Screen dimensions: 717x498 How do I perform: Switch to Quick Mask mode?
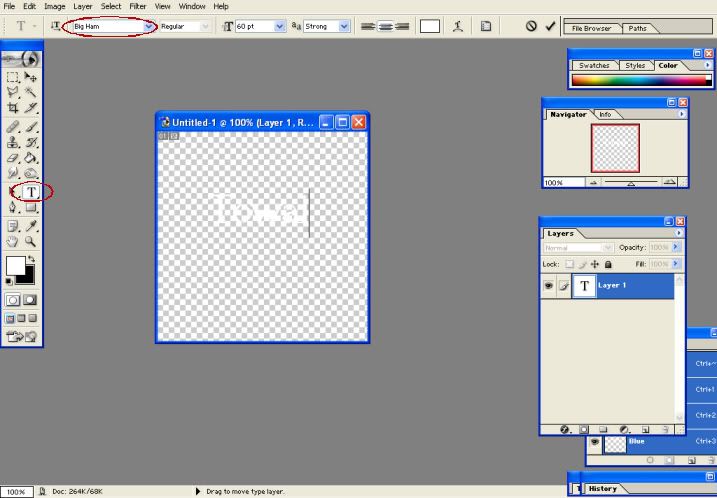[30, 300]
